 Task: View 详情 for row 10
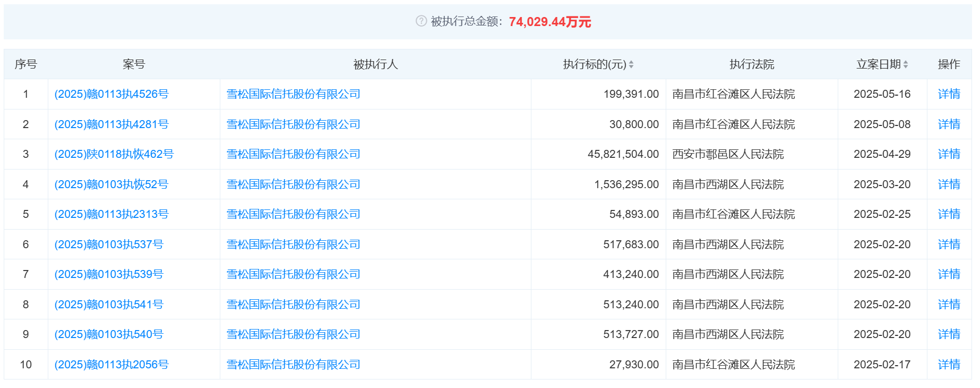949,365
